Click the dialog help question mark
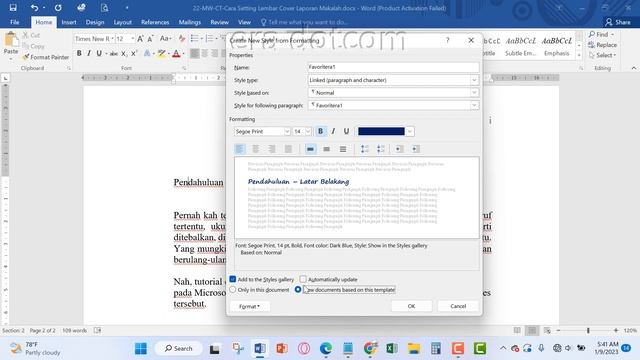Image resolution: width=640 pixels, height=360 pixels. [x=448, y=40]
